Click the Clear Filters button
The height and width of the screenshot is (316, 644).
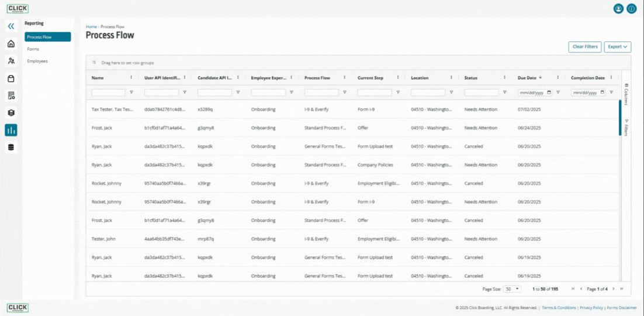tap(585, 47)
